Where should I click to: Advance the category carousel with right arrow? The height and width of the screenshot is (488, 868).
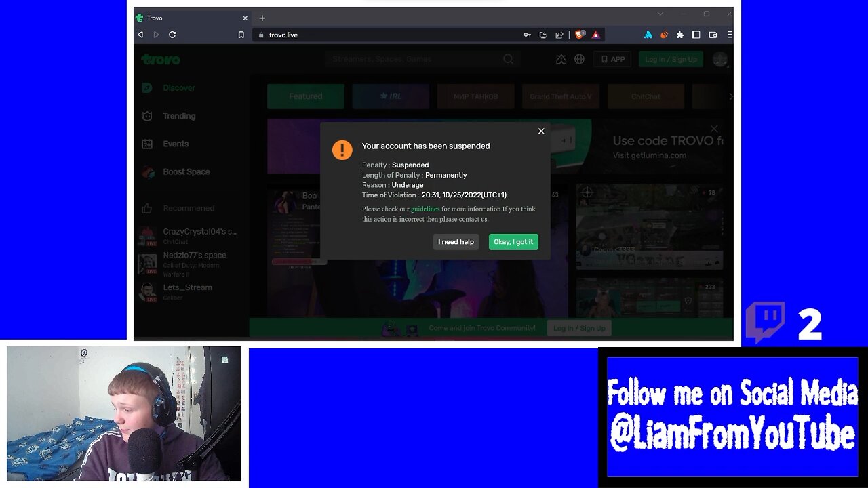coord(730,96)
